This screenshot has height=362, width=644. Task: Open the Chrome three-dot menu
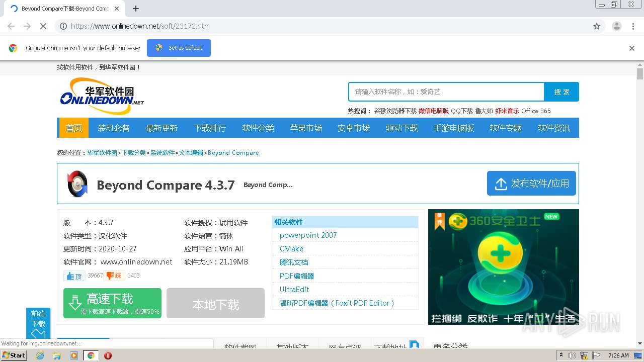click(x=633, y=26)
